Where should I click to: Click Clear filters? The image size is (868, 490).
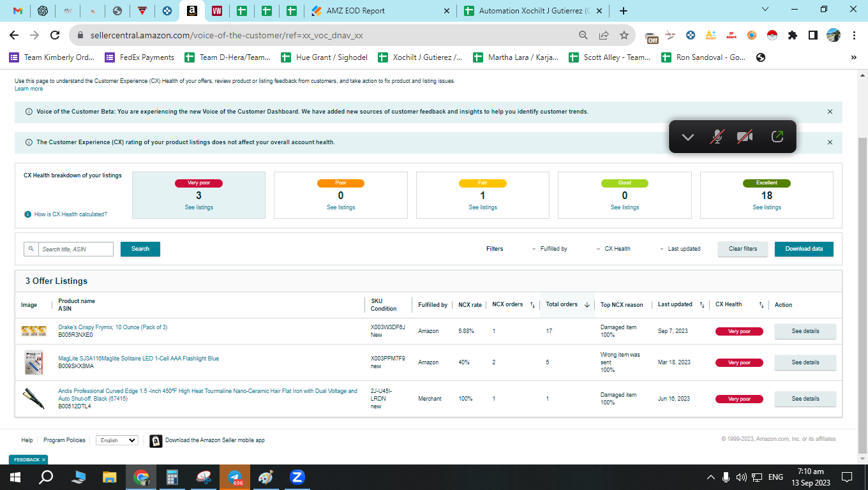click(x=743, y=249)
